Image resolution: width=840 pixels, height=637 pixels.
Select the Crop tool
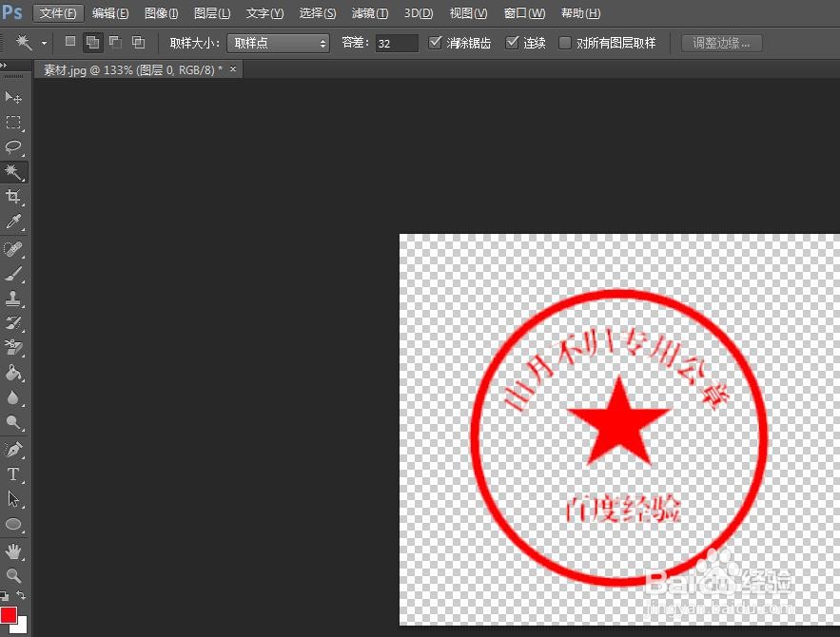(13, 197)
